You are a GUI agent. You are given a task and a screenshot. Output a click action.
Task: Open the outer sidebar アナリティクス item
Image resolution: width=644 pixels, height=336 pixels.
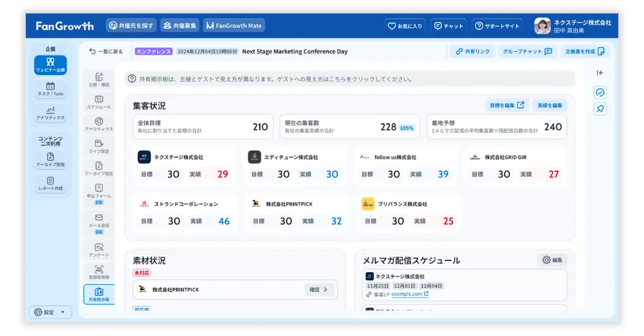pyautogui.click(x=50, y=113)
